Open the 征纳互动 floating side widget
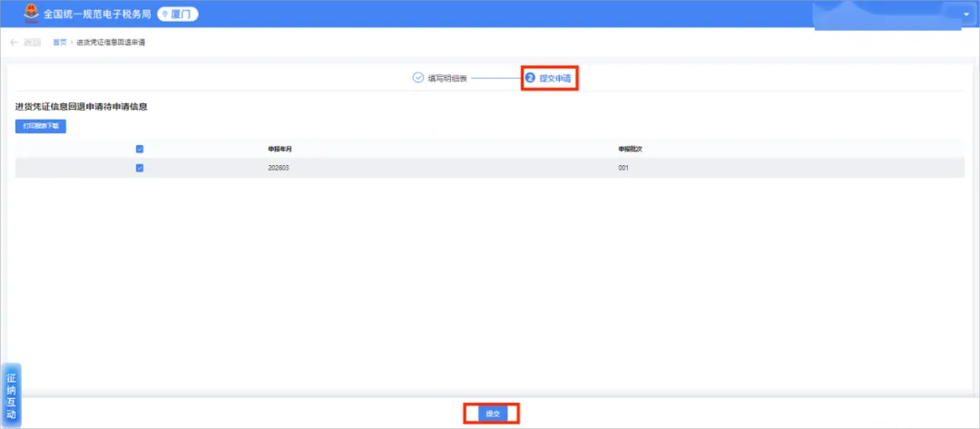The image size is (980, 429). [x=11, y=395]
